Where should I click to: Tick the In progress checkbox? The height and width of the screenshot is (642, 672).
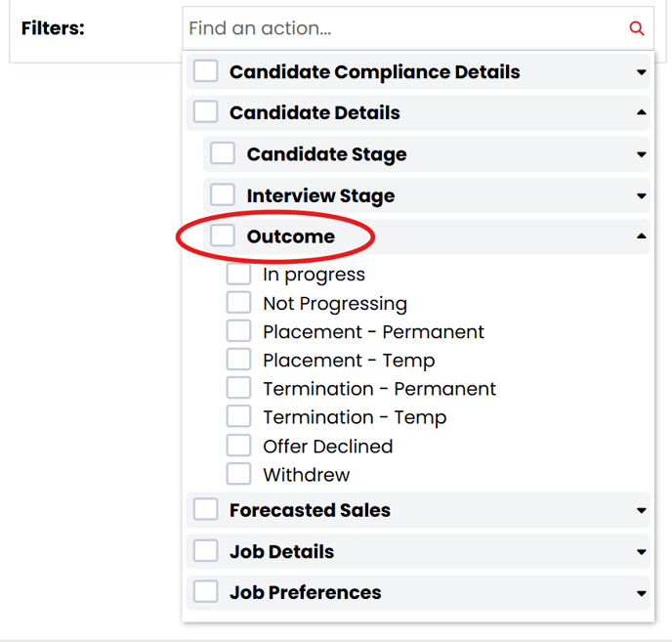(238, 274)
